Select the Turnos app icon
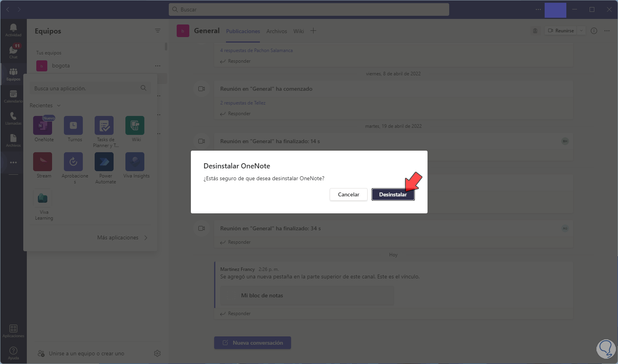This screenshot has width=618, height=364. [73, 125]
